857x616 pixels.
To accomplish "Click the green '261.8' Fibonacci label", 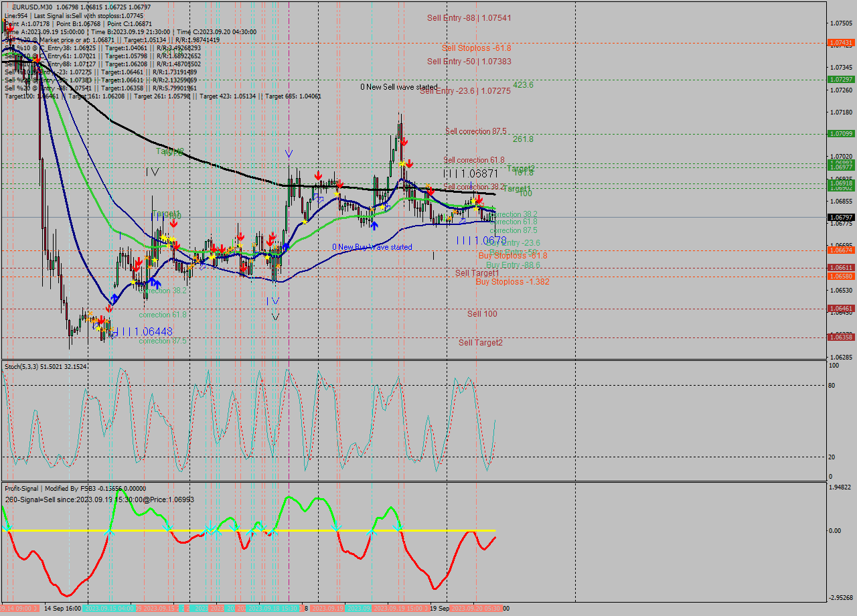I will click(x=524, y=139).
